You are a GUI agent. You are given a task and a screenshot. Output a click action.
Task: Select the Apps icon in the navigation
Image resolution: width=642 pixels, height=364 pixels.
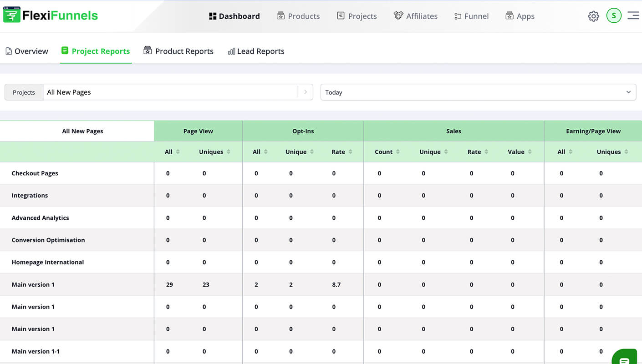click(x=509, y=15)
